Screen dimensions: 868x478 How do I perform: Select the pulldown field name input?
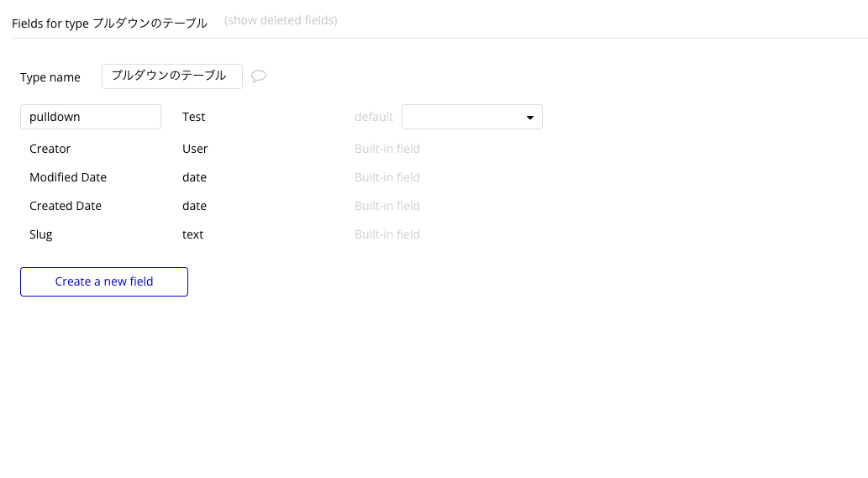90,117
